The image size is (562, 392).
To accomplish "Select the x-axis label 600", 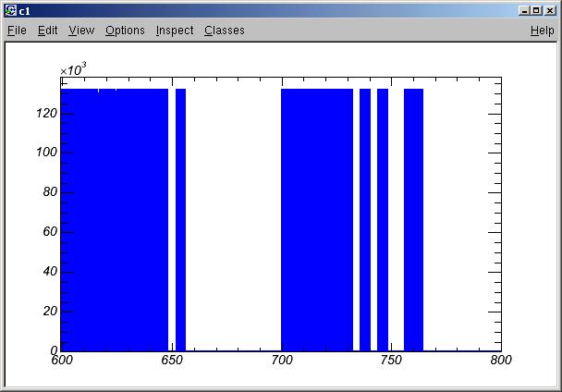I will click(62, 360).
